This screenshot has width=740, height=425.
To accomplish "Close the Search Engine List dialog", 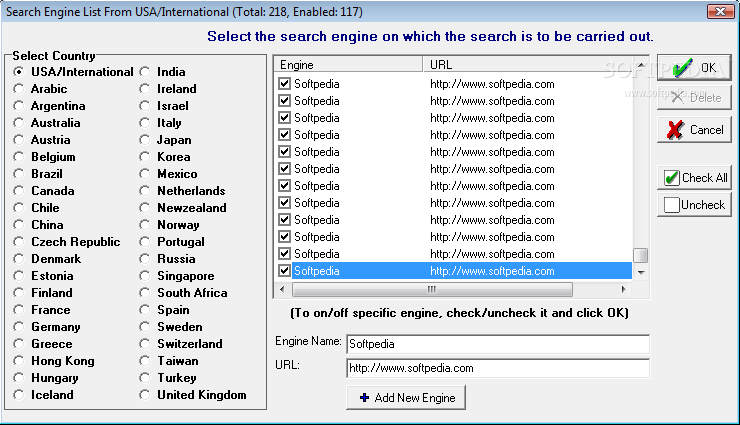I will [x=717, y=12].
